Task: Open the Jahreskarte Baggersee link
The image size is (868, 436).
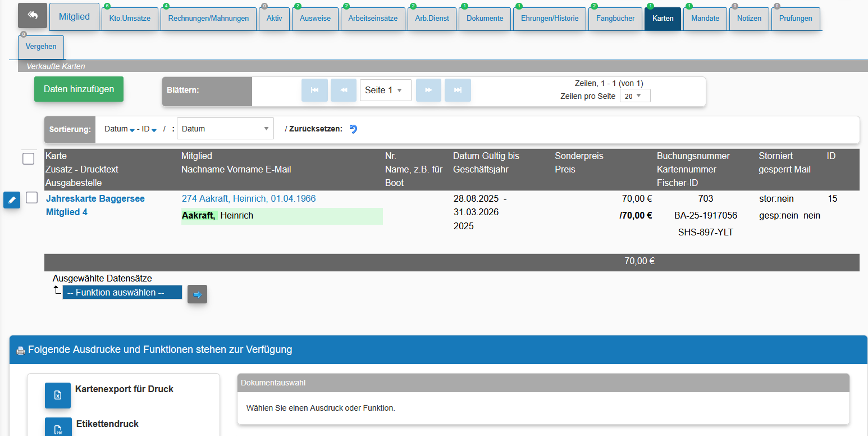Action: 95,199
